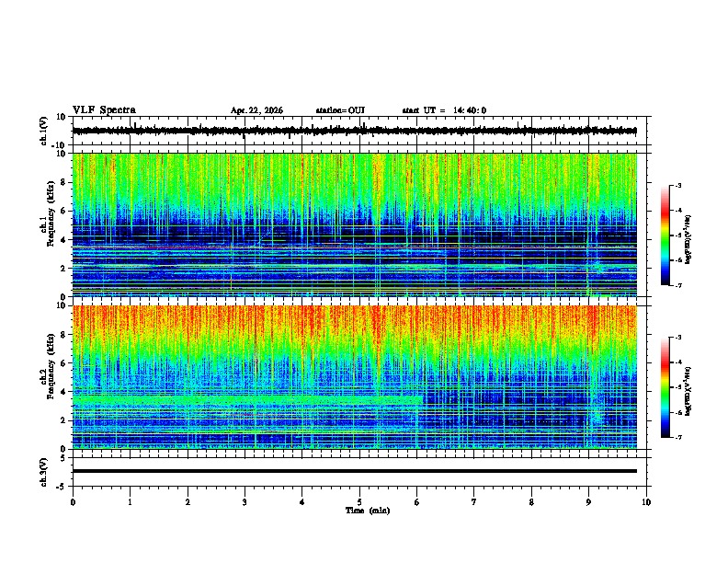Click the green band ending near minute 6 in ch.2
Screen dimensions: 728x563
(x=247, y=399)
